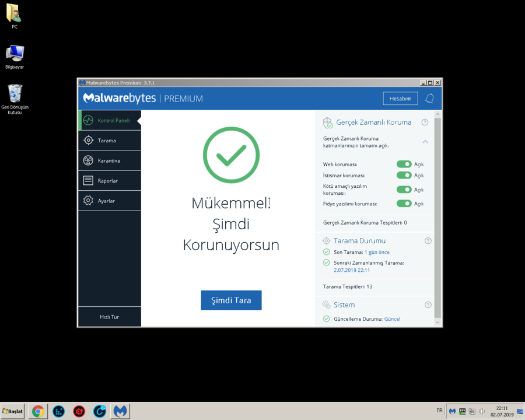Toggle Web koruması switch
The height and width of the screenshot is (420, 525).
(x=404, y=164)
